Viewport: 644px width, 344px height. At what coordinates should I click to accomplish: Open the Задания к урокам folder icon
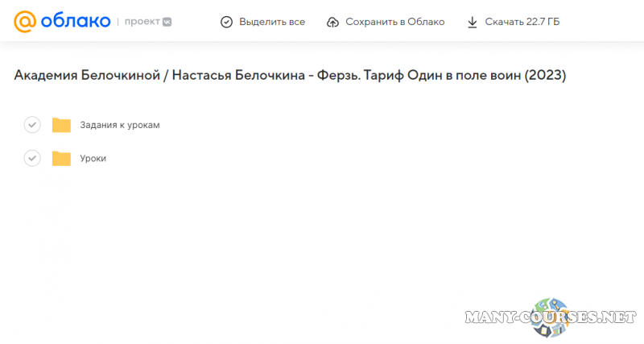tap(61, 125)
